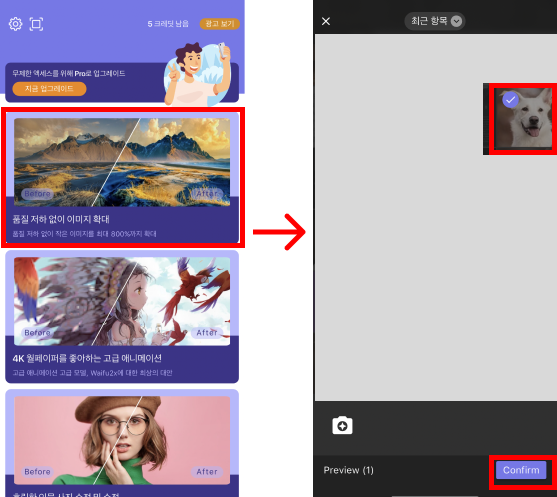Viewport: 557px width, 497px height.
Task: Toggle selection checkmark on dog photo
Action: pos(510,100)
